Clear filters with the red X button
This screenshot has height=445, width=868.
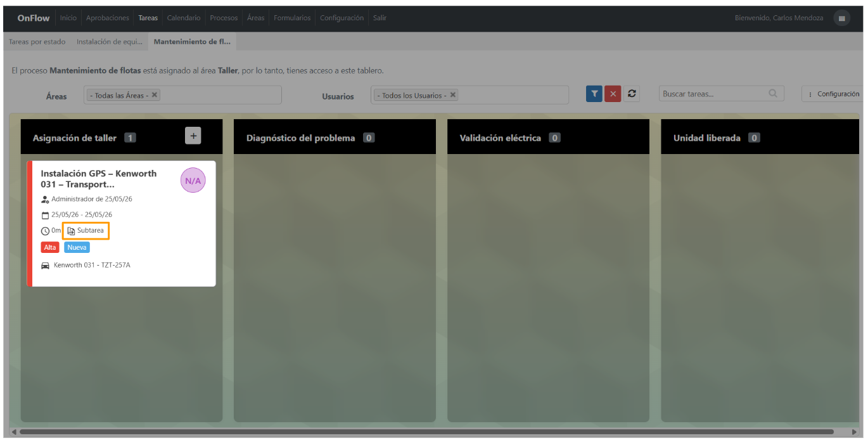613,94
